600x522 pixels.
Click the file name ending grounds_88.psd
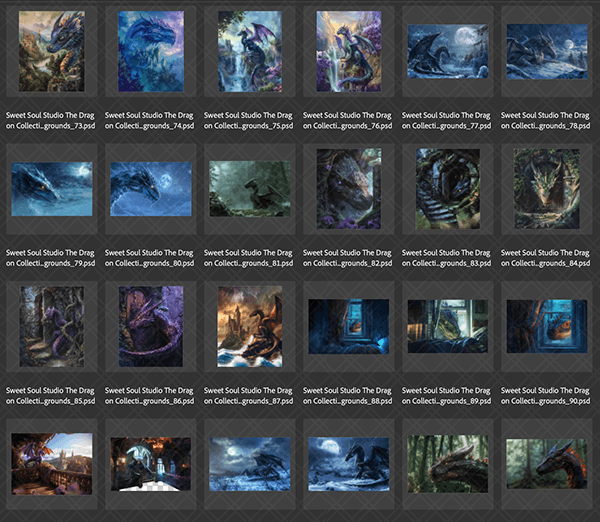point(347,396)
